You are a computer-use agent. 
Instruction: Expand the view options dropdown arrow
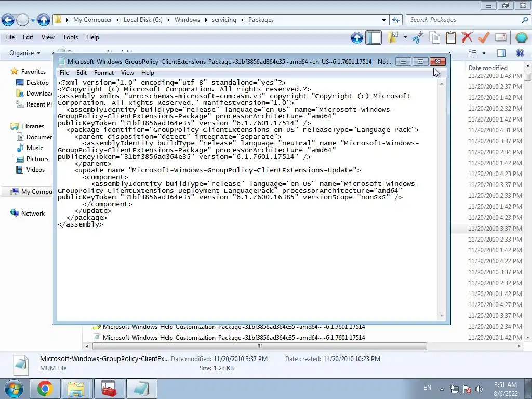(x=484, y=53)
